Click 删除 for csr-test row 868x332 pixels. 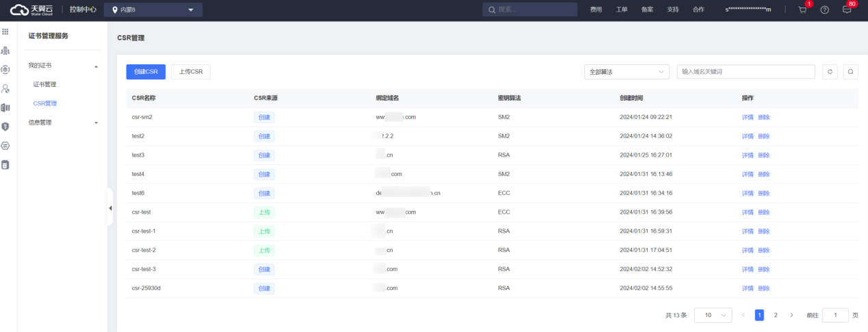tap(763, 212)
